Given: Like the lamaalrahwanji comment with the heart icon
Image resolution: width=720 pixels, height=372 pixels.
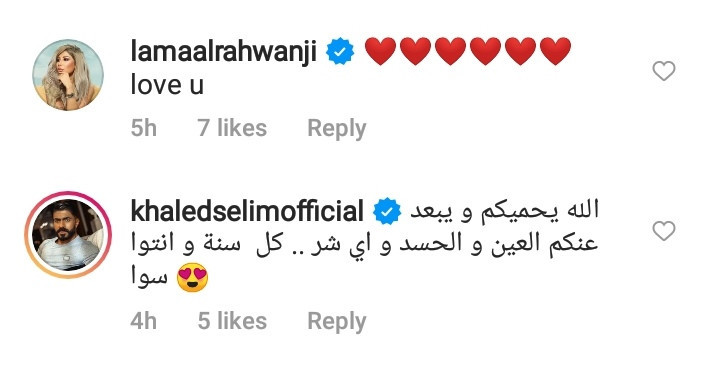Looking at the screenshot, I should [x=664, y=71].
